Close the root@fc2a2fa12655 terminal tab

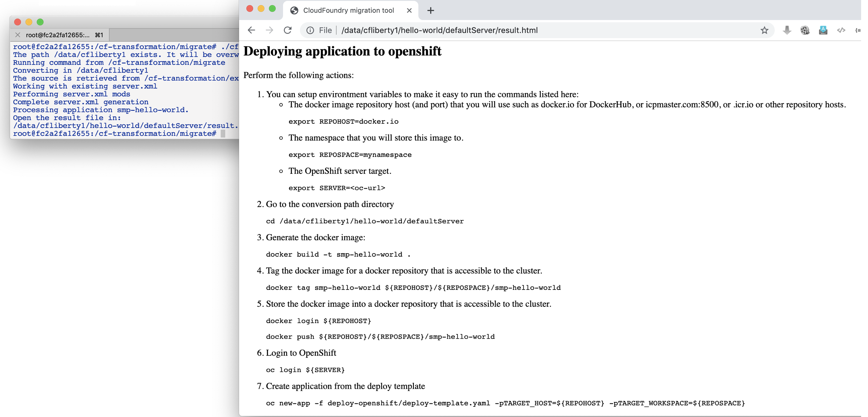[18, 35]
